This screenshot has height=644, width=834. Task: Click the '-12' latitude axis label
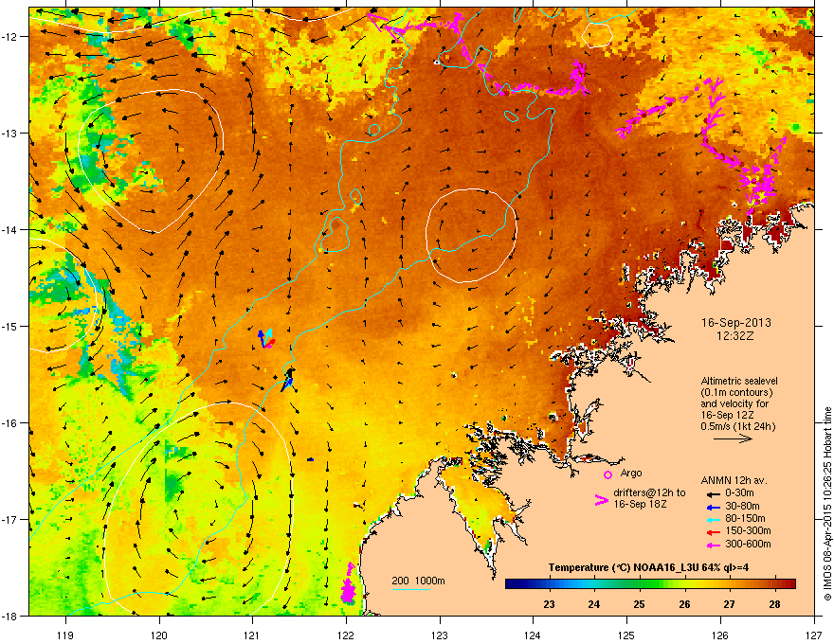pyautogui.click(x=9, y=36)
